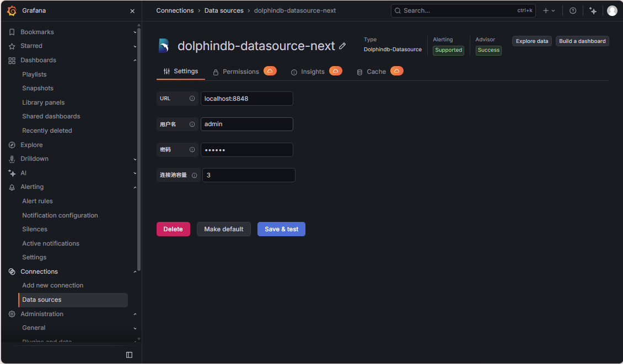
Task: Expand the AI section chevron
Action: [x=135, y=173]
